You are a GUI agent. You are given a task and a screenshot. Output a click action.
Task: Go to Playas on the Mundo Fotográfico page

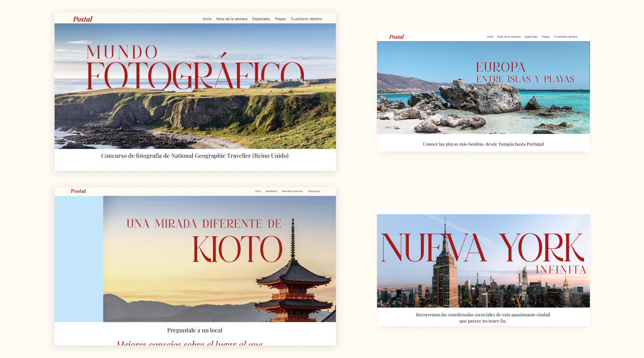tap(280, 19)
